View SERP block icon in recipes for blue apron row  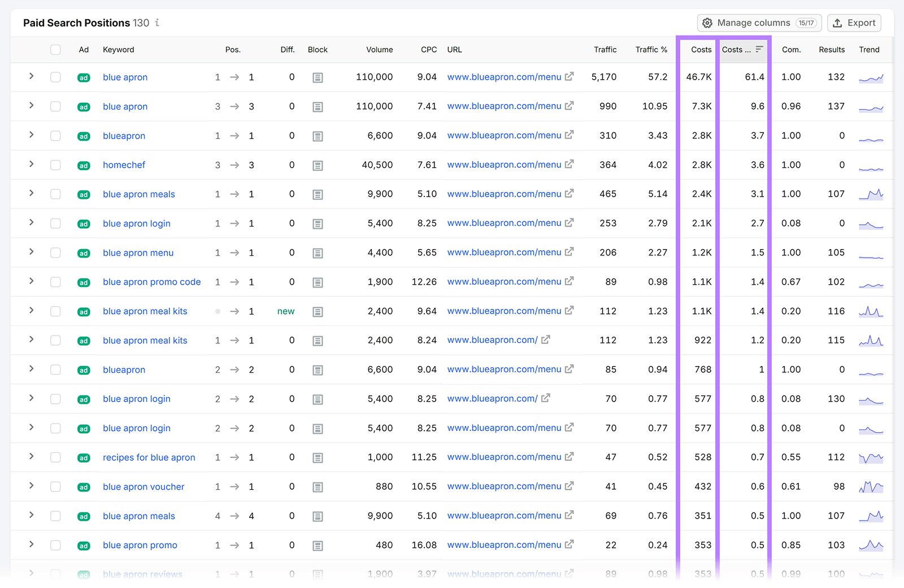[318, 458]
